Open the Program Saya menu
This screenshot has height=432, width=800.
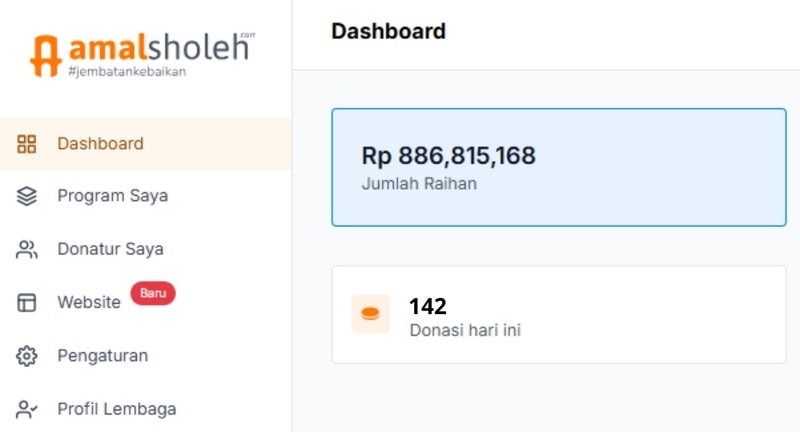pyautogui.click(x=112, y=196)
